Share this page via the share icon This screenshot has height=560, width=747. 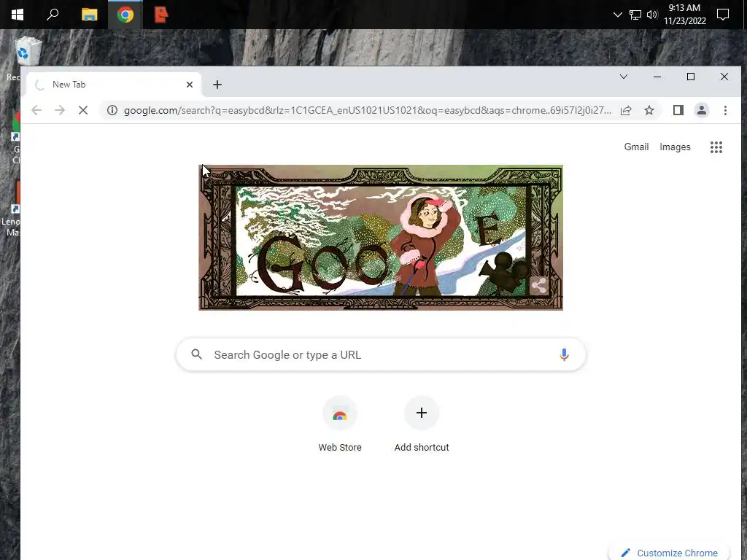626,111
